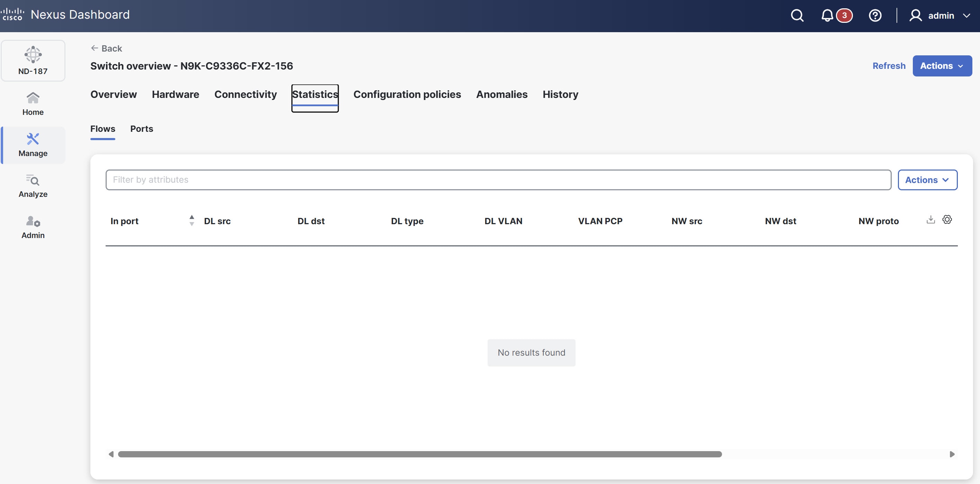Open table column settings gear
This screenshot has height=484, width=980.
click(x=947, y=219)
